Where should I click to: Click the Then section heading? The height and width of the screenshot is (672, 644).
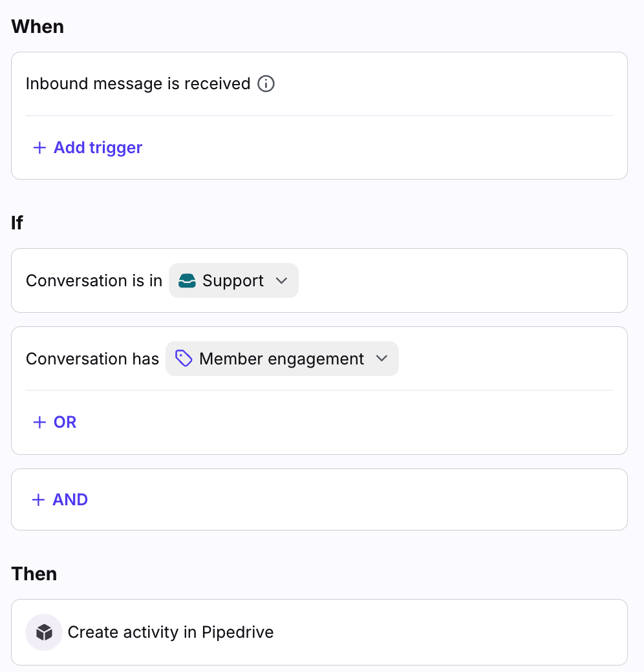[x=34, y=574]
